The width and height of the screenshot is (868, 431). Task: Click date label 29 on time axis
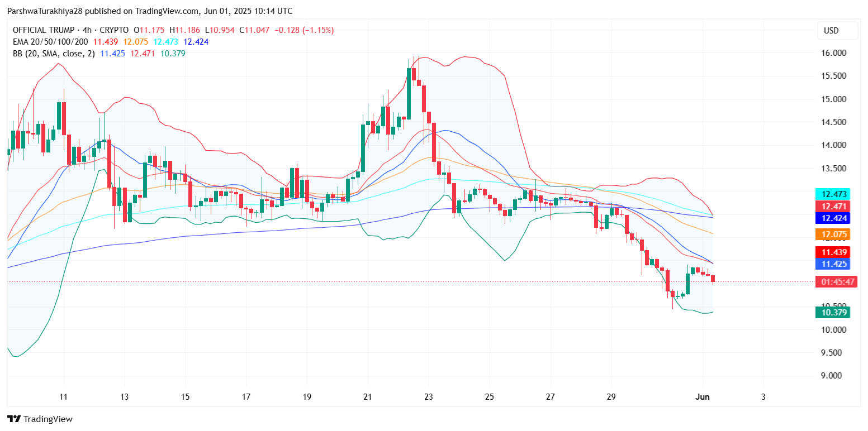coord(611,396)
